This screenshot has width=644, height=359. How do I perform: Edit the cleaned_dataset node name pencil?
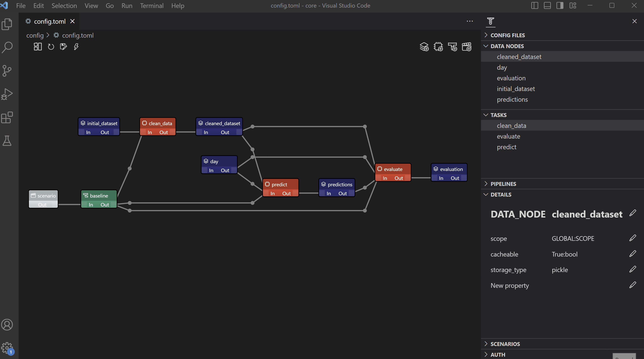(x=633, y=213)
